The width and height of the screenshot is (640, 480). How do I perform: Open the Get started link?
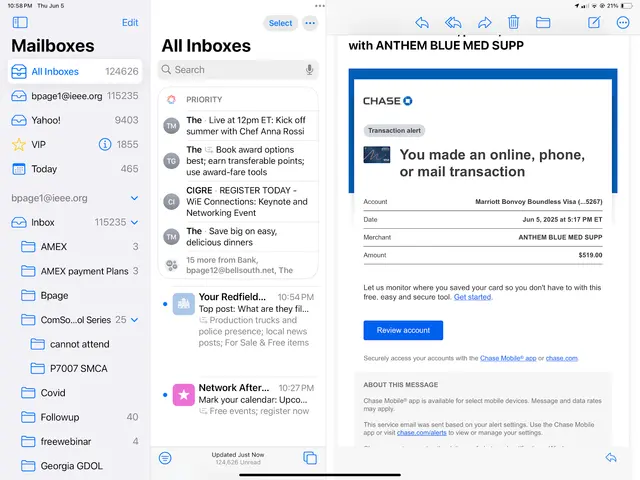point(472,297)
